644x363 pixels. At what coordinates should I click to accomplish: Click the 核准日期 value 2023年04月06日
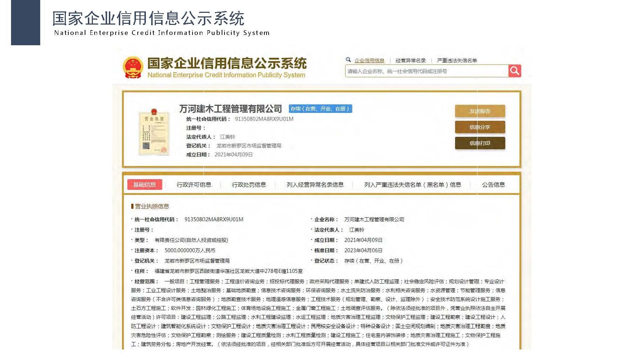pos(363,250)
